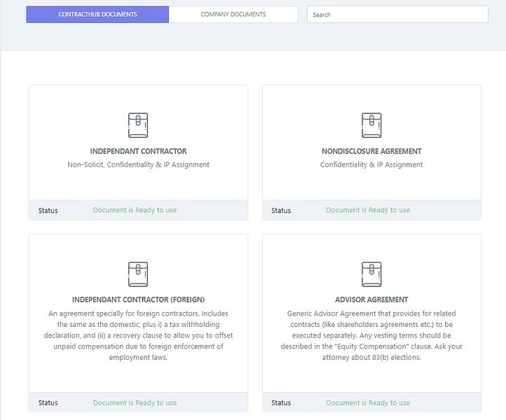Click ready status on Independant Contractor card
Screen dimensions: 506x420
[x=135, y=210]
